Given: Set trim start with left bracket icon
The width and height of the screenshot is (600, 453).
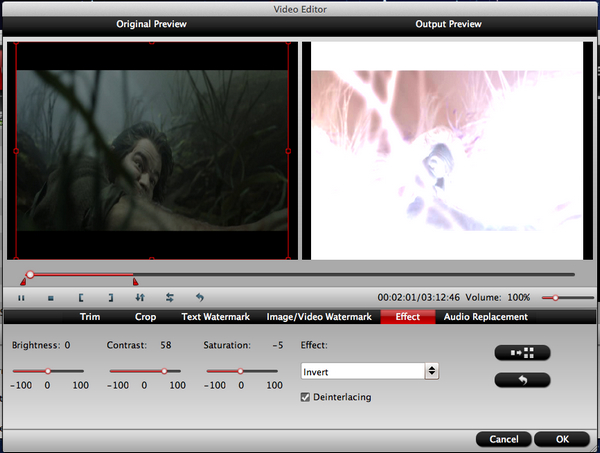Looking at the screenshot, I should (x=81, y=298).
